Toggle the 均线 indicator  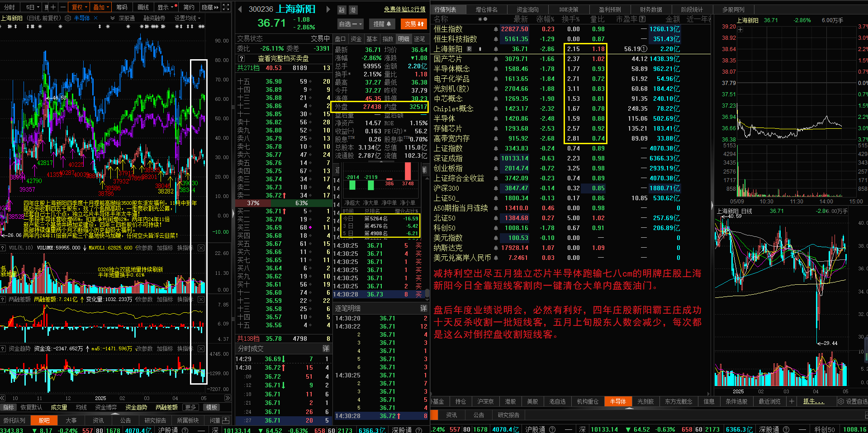pyautogui.click(x=81, y=407)
